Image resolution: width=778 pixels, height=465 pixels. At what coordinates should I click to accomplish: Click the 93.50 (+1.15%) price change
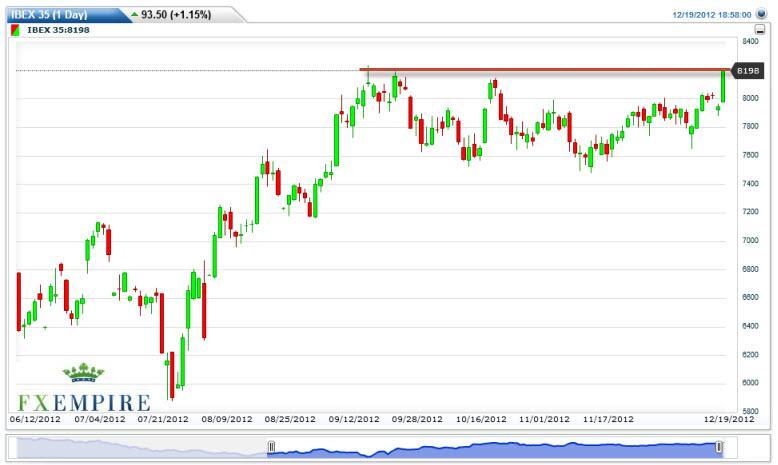[179, 14]
